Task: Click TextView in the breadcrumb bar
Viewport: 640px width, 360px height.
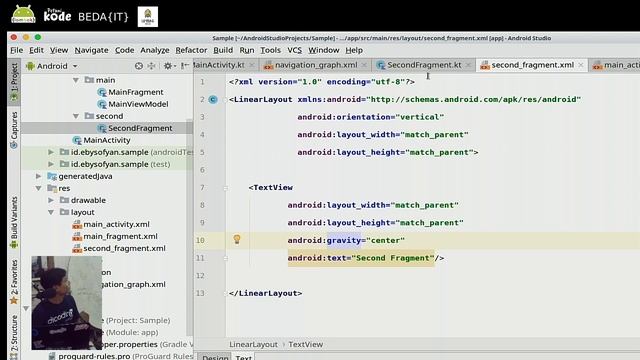Action: tap(305, 344)
